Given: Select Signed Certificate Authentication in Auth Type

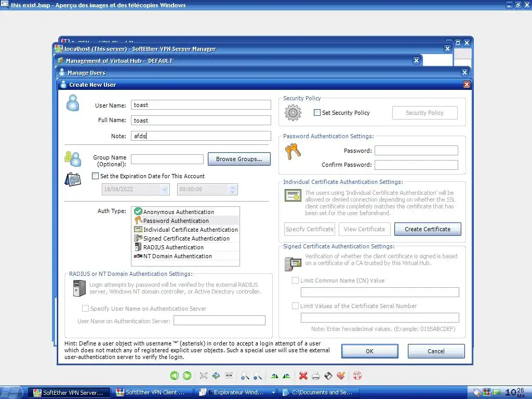Looking at the screenshot, I should (x=185, y=238).
